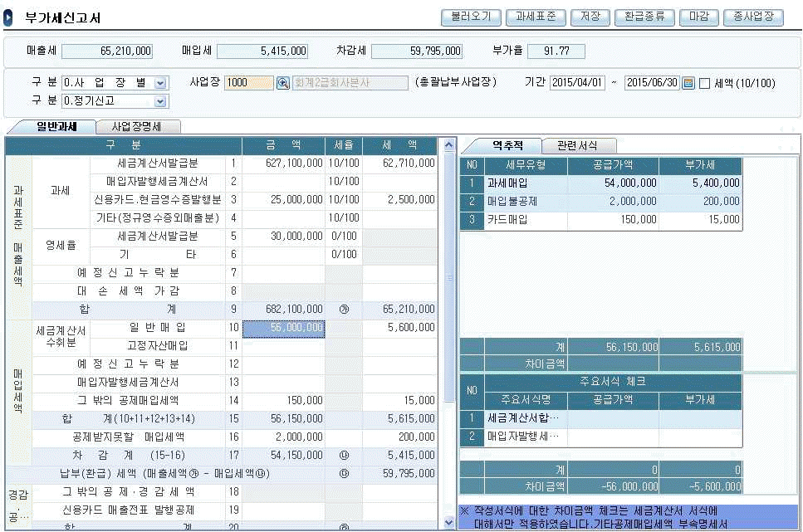
Task: Click the blue arrow icon beside 부가세신고서
Action: [x=8, y=17]
